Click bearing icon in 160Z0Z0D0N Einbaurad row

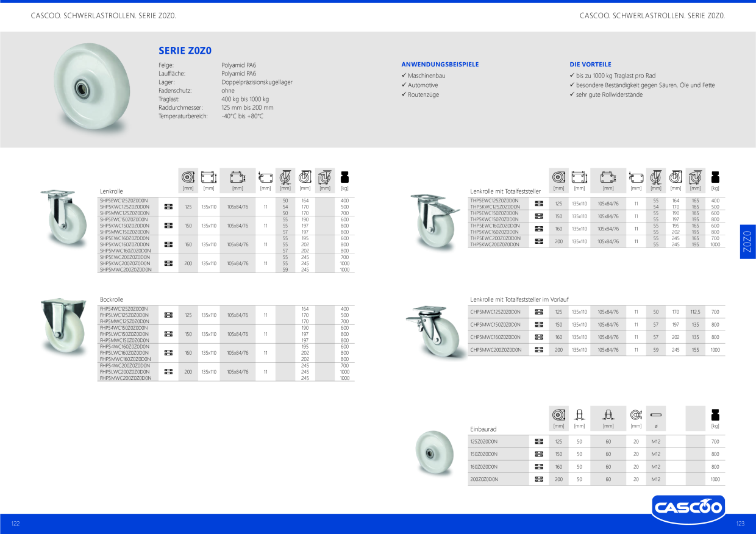pyautogui.click(x=539, y=467)
